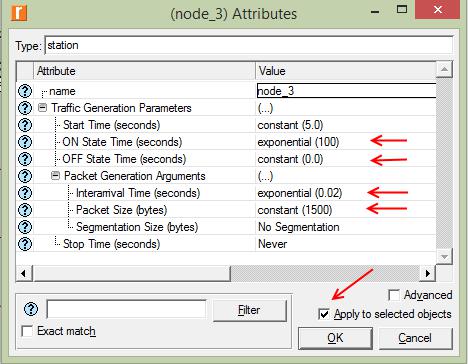Click help icon beside the filter field
Screen dimensions: 468x364
point(31,309)
